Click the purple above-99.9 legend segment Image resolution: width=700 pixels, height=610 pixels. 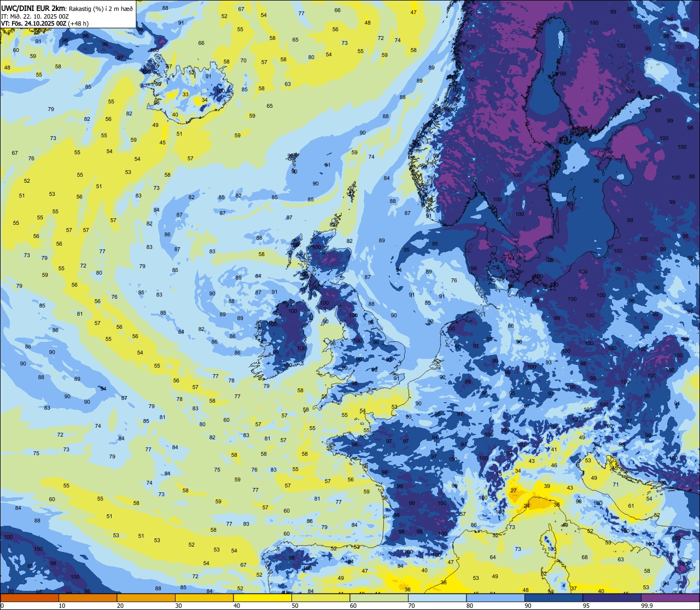[670, 598]
